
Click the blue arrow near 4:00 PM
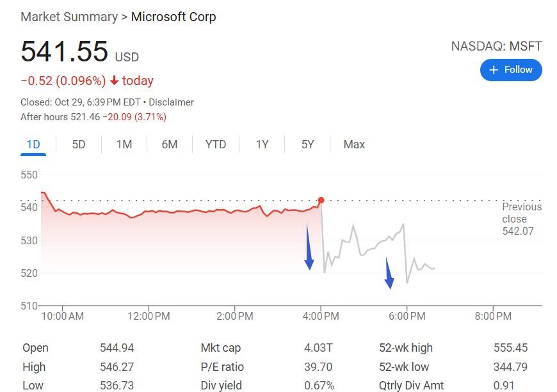tap(309, 248)
